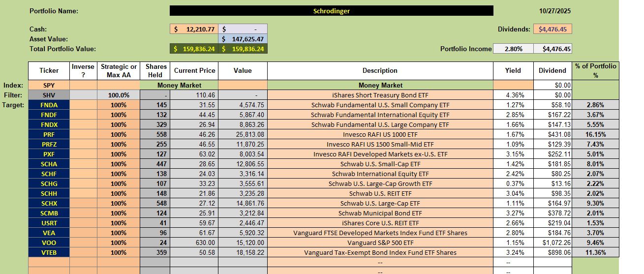Select portfolio percent 11.36% cell
This screenshot has height=274, width=644.
coord(595,252)
